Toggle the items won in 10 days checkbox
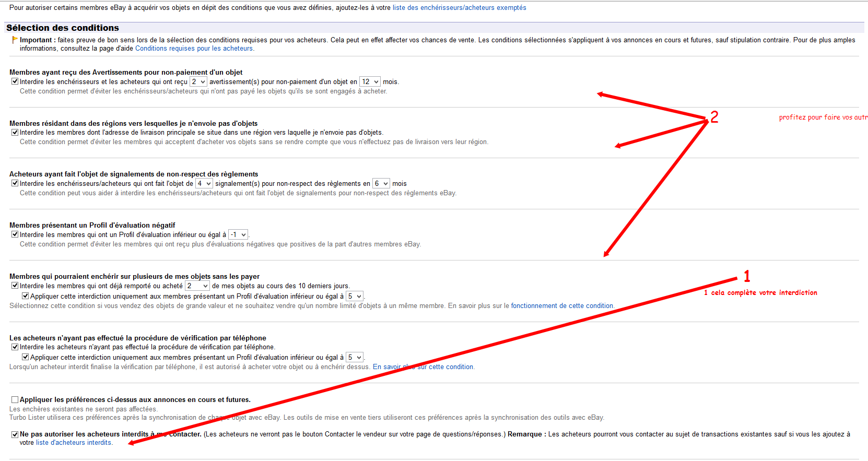Image resolution: width=868 pixels, height=461 pixels. (x=15, y=286)
